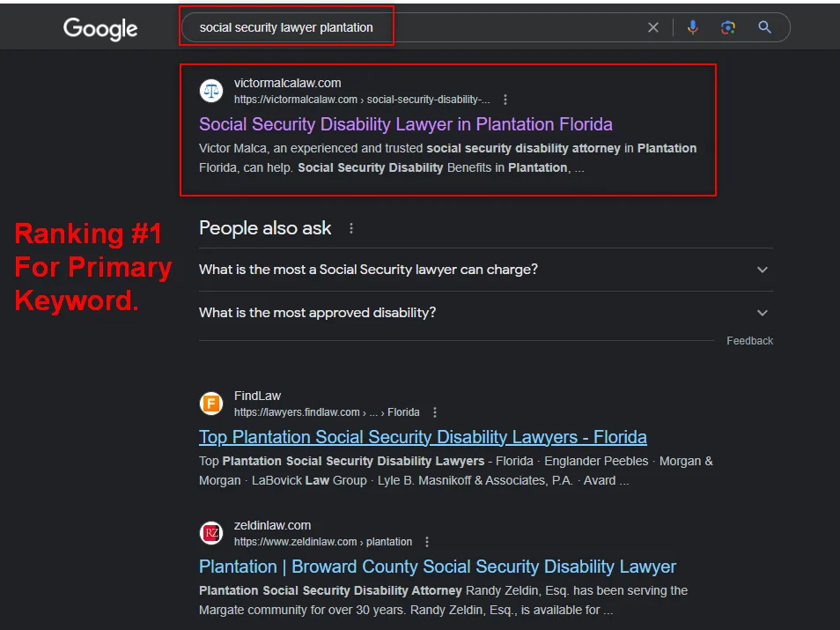Open options menu for victormalcalaw result
Image resolution: width=840 pixels, height=630 pixels.
(x=505, y=100)
